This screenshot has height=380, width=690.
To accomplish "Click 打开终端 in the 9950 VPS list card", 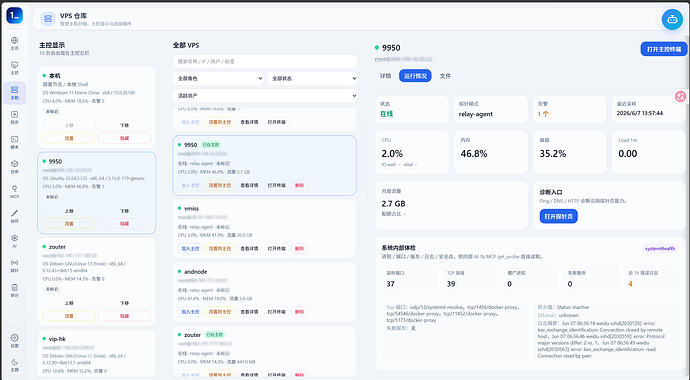I will click(x=276, y=185).
